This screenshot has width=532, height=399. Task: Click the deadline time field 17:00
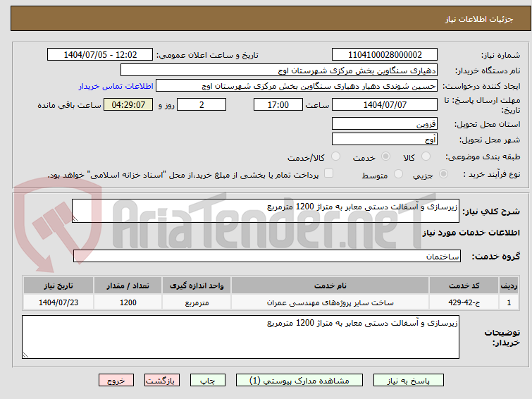pos(278,104)
